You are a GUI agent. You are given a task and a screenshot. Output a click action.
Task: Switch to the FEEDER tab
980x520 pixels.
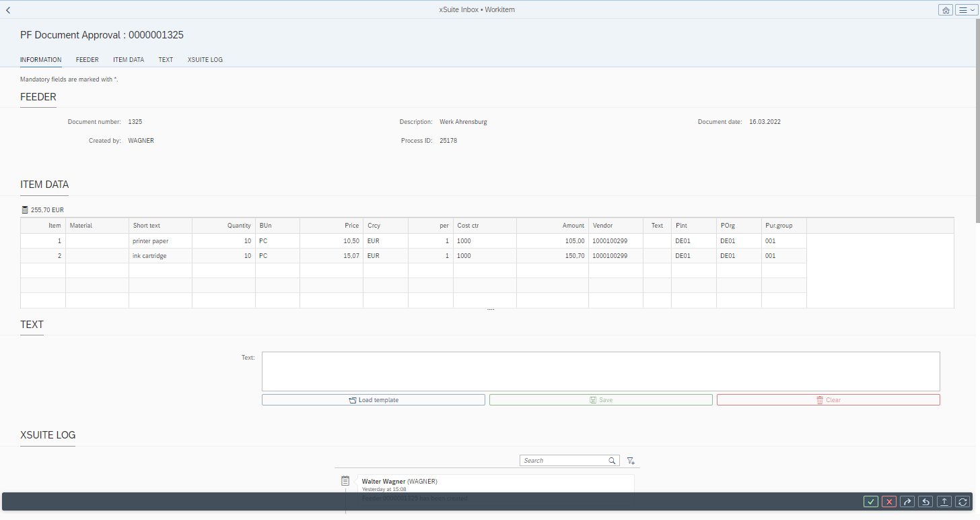point(87,60)
